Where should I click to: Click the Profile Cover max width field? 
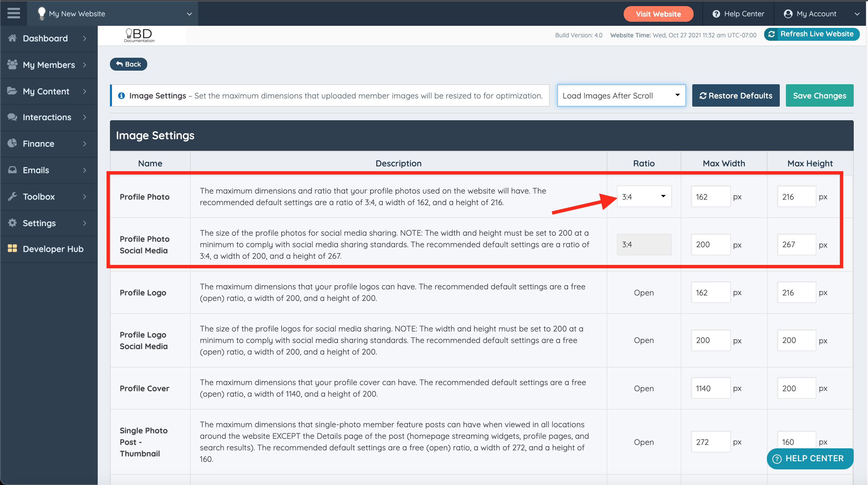tap(710, 388)
